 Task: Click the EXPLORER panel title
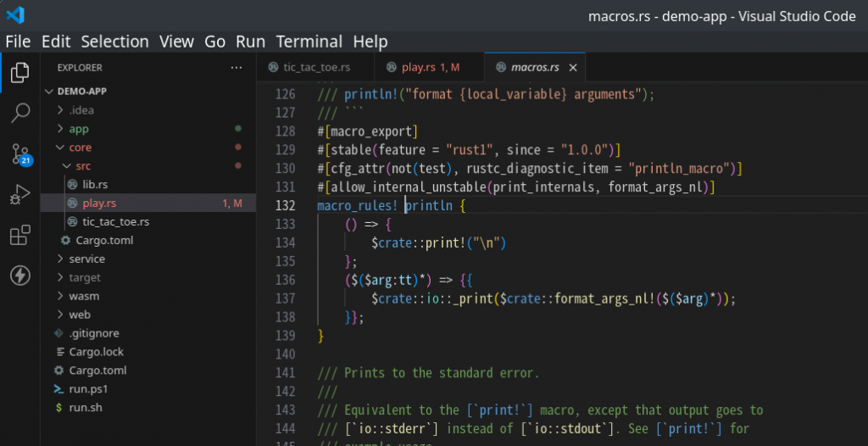coord(80,68)
